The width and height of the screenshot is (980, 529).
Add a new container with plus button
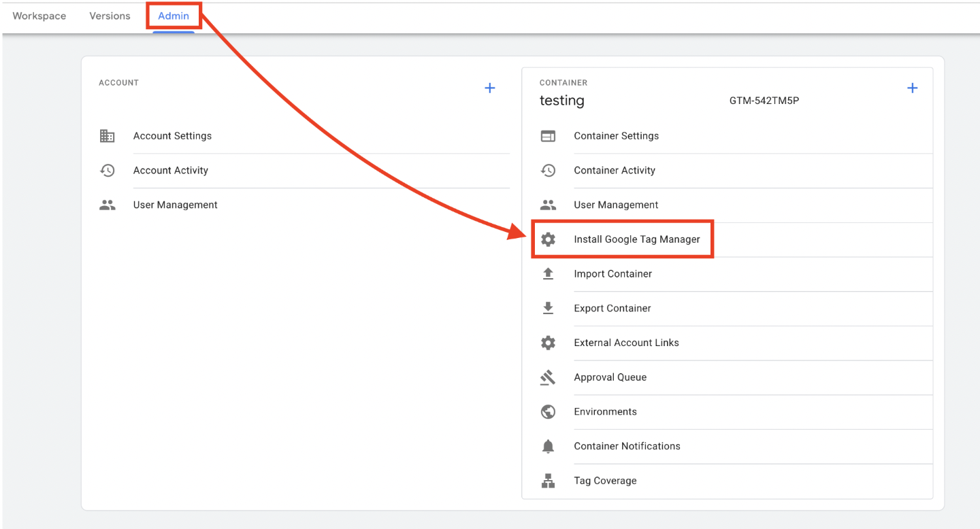pos(913,88)
